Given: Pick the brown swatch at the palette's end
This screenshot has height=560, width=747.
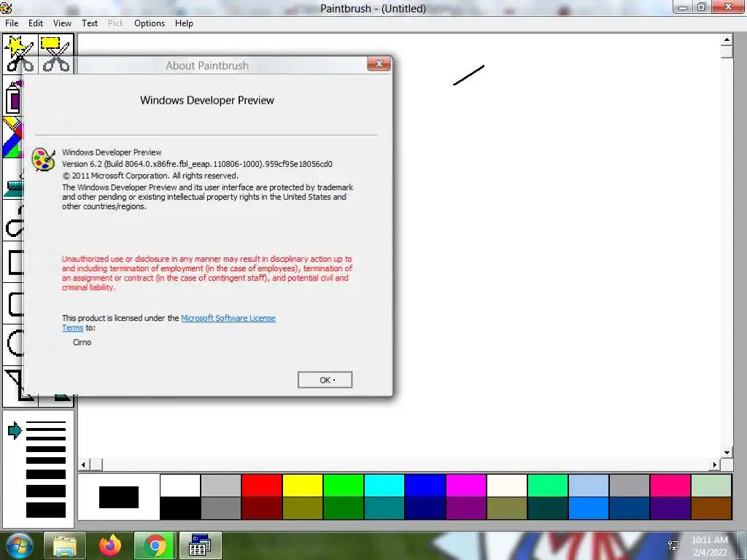Looking at the screenshot, I should tap(711, 508).
